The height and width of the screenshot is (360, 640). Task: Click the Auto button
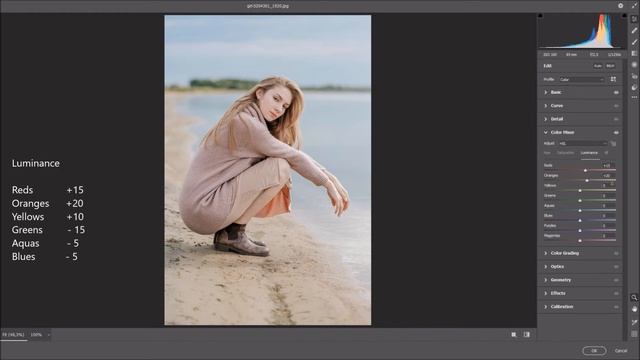click(598, 66)
